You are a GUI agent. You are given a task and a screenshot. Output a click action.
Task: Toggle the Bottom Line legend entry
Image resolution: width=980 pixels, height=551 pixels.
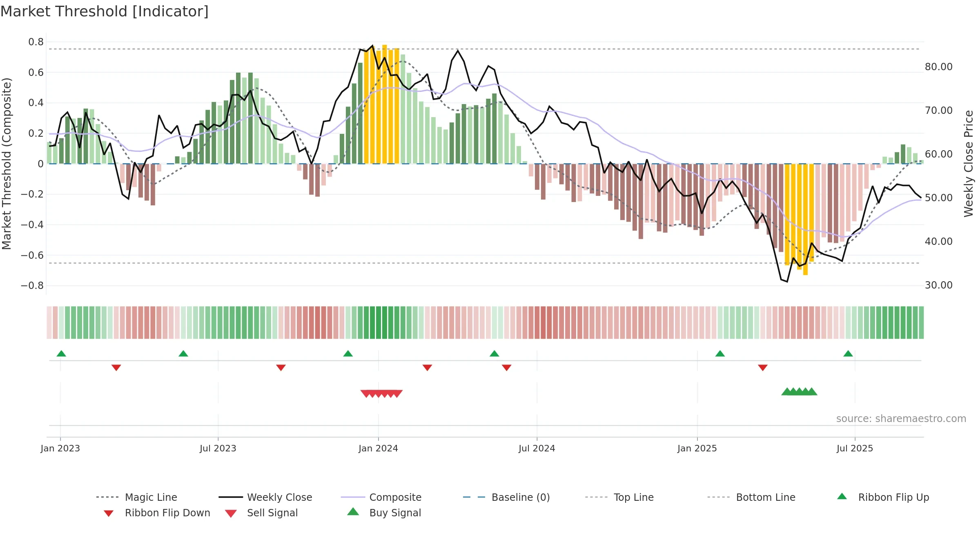click(751, 497)
